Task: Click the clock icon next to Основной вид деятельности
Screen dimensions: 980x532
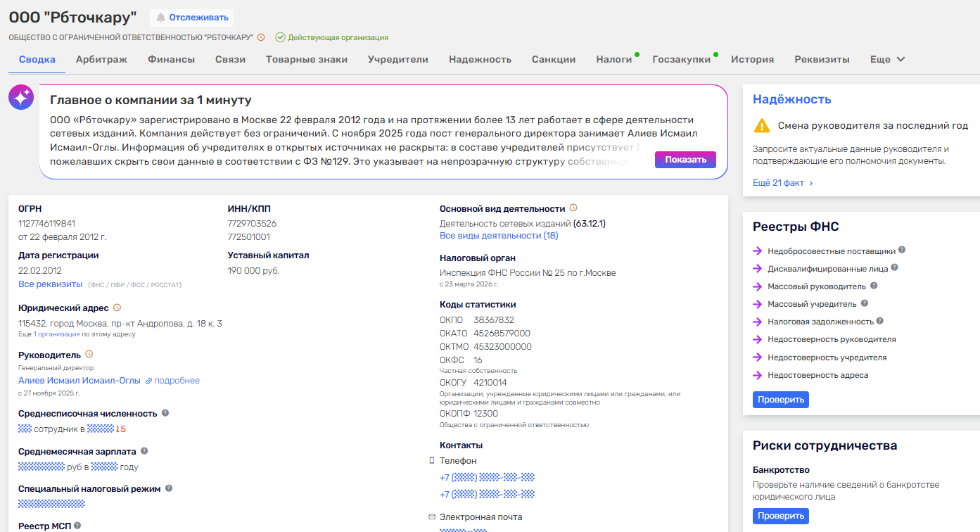Action: pos(573,208)
